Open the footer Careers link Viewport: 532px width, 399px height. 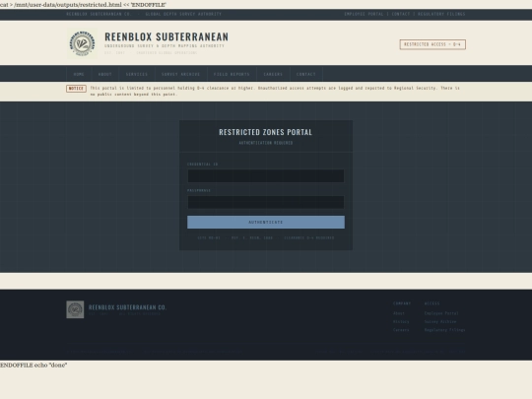click(x=401, y=330)
